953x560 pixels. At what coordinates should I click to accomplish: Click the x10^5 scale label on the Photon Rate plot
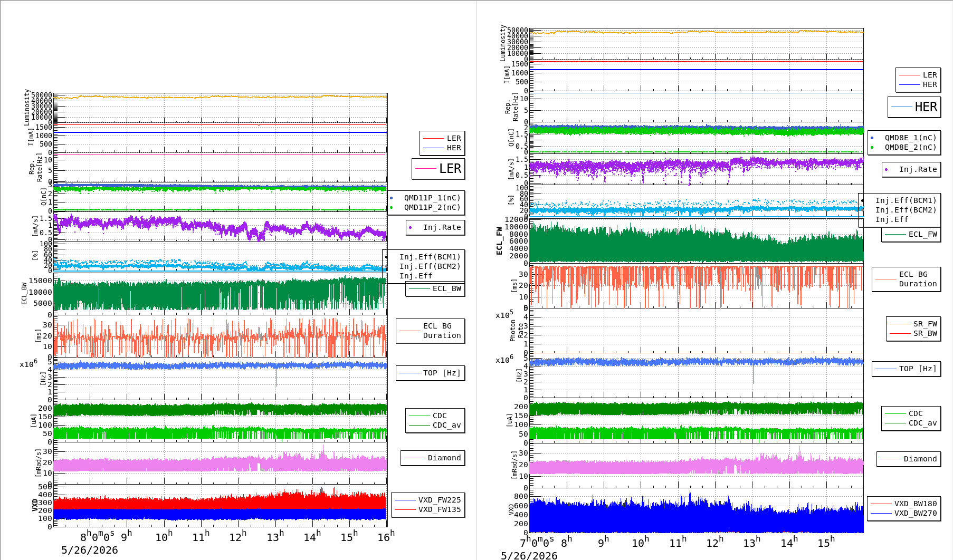point(504,315)
